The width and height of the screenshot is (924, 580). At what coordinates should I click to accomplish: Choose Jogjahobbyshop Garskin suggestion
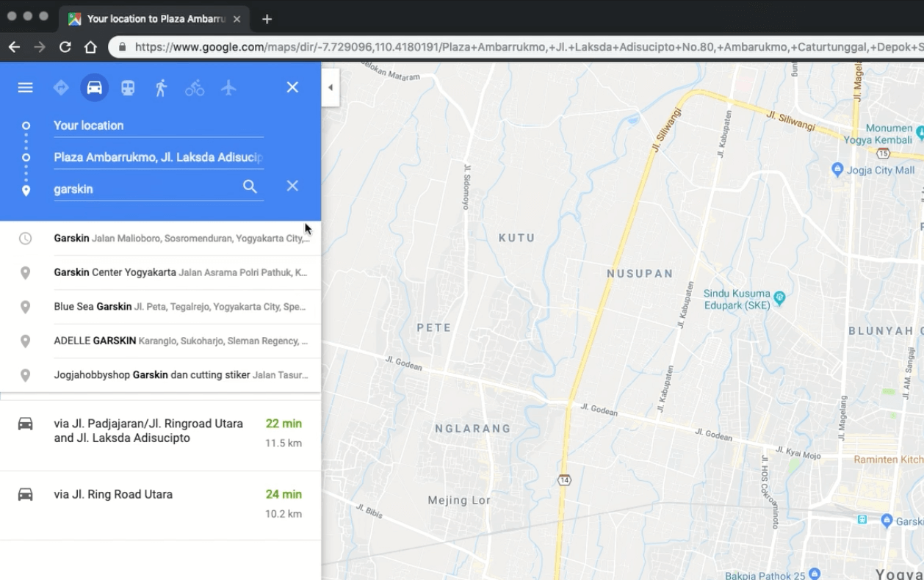(160, 375)
